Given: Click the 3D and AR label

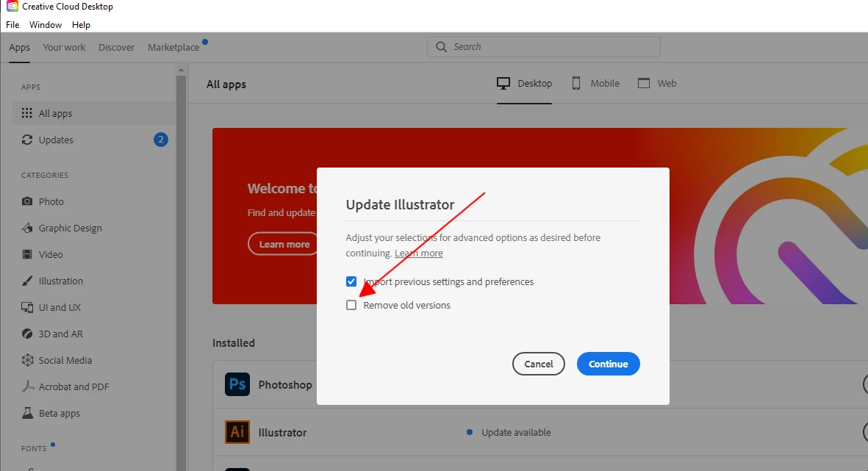Looking at the screenshot, I should tap(60, 334).
